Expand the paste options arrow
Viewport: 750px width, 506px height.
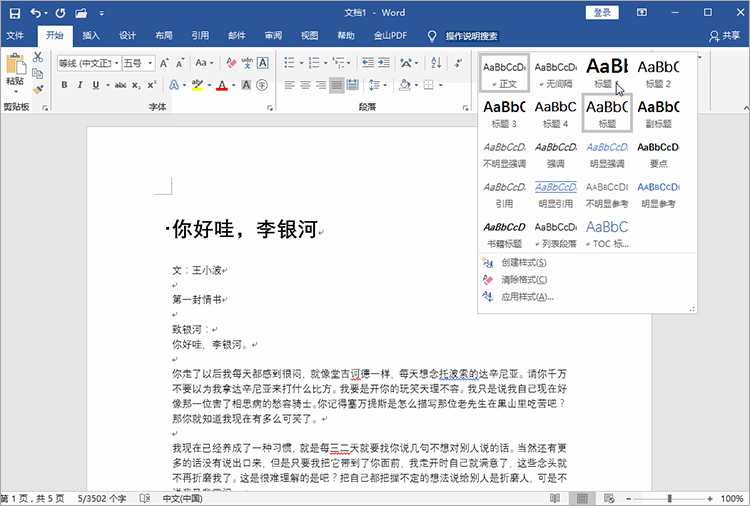15,91
